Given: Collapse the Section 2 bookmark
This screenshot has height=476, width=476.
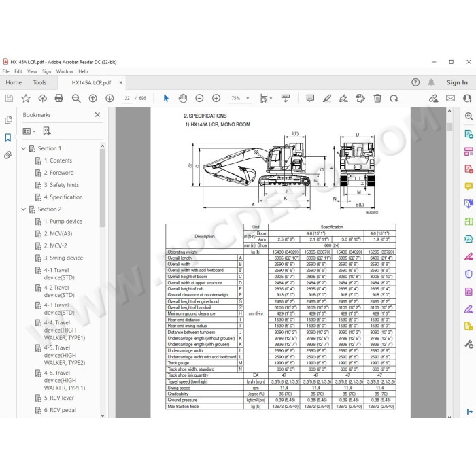Looking at the screenshot, I should [x=23, y=209].
